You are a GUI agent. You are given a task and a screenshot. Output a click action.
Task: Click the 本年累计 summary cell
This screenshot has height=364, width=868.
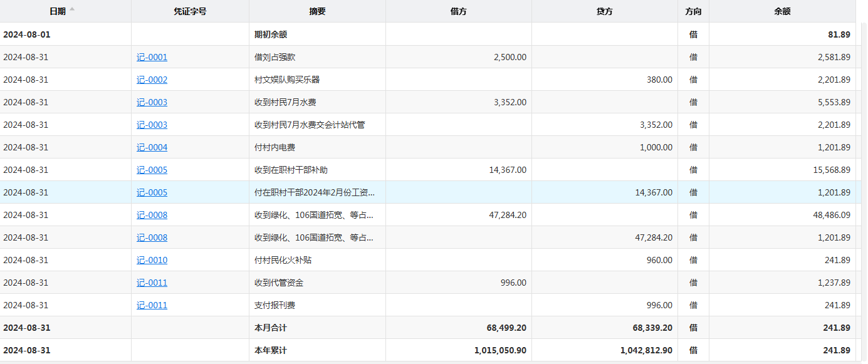(x=271, y=350)
